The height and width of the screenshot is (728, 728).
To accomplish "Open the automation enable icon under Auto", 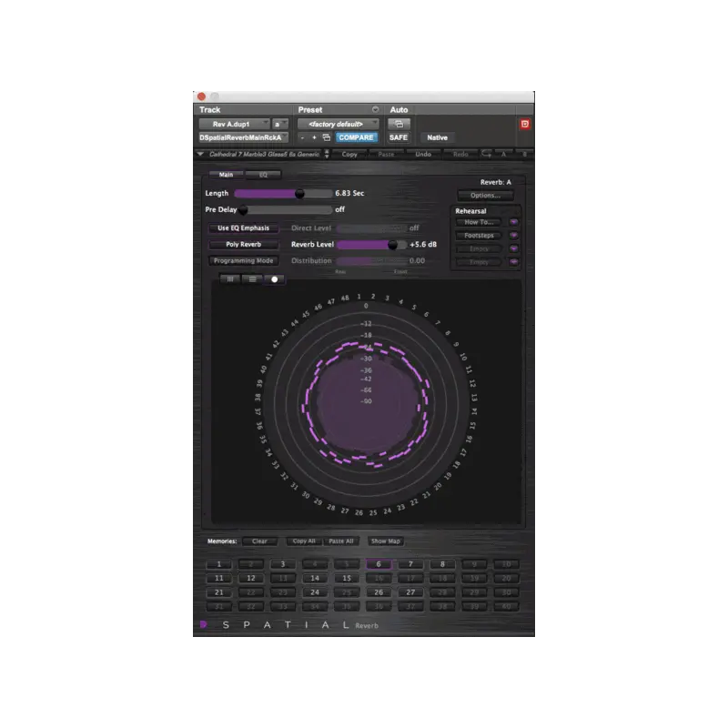I will pyautogui.click(x=399, y=124).
